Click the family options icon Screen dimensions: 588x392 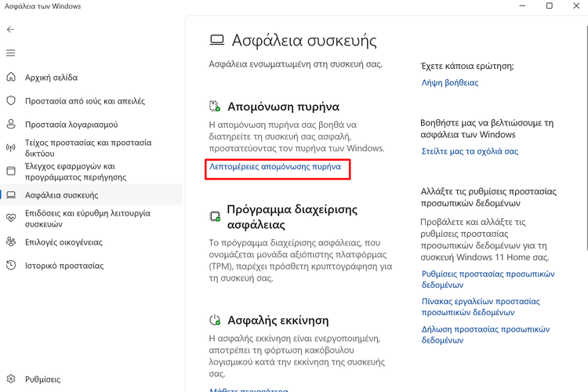pyautogui.click(x=11, y=242)
